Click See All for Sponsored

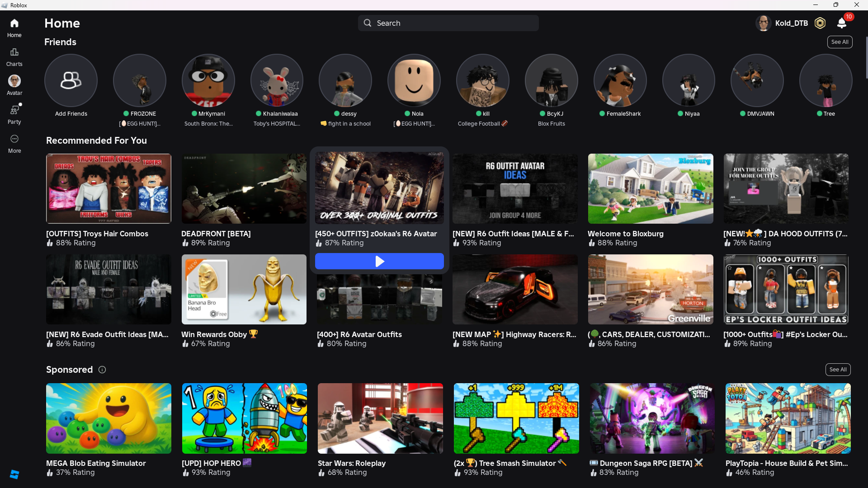coord(838,370)
